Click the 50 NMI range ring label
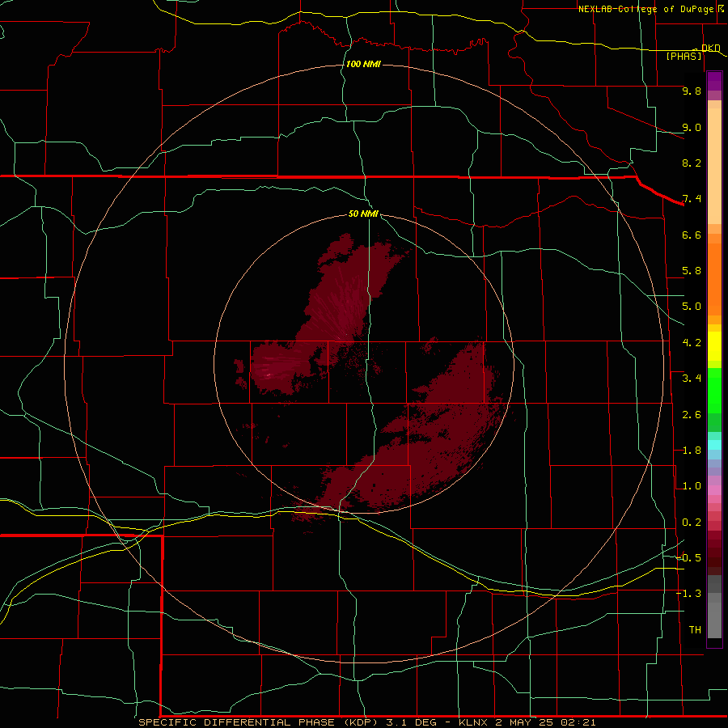728x728 pixels. pyautogui.click(x=363, y=214)
